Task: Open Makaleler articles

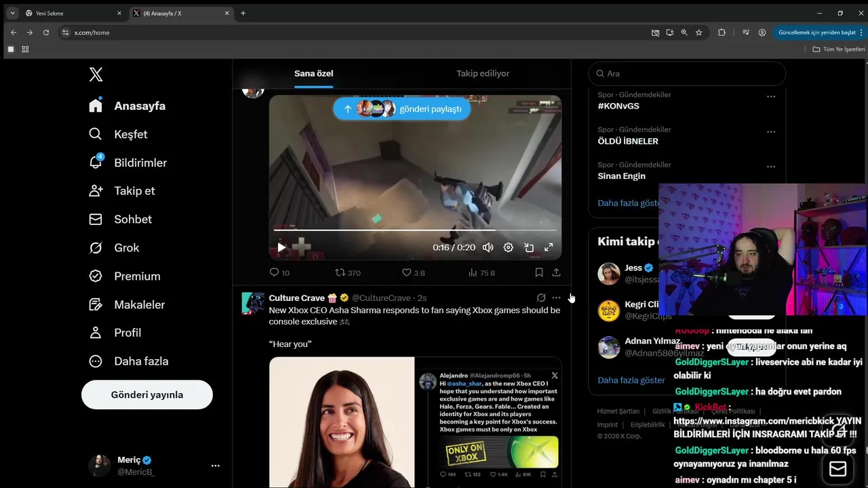Action: [127, 305]
